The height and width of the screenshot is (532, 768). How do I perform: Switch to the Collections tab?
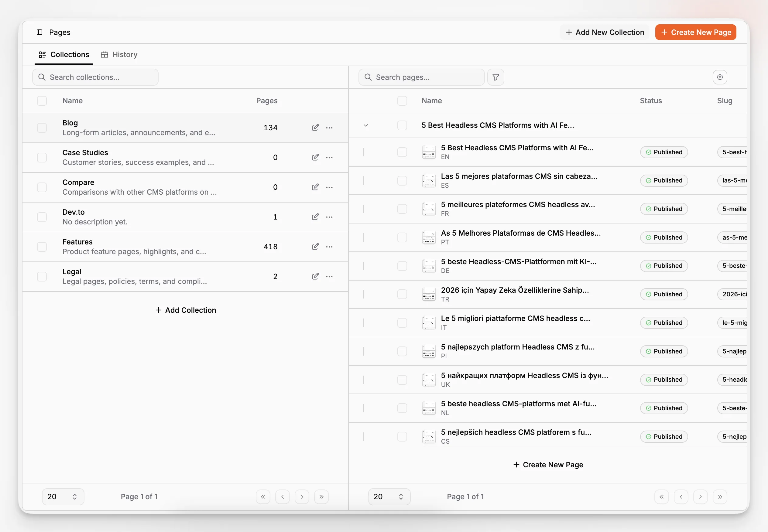(x=64, y=54)
